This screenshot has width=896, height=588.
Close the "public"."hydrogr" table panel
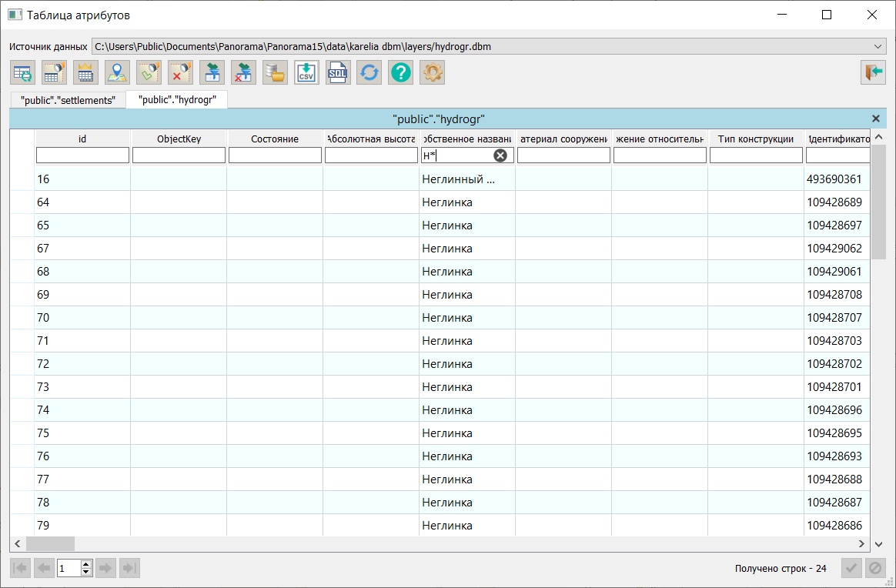click(875, 119)
